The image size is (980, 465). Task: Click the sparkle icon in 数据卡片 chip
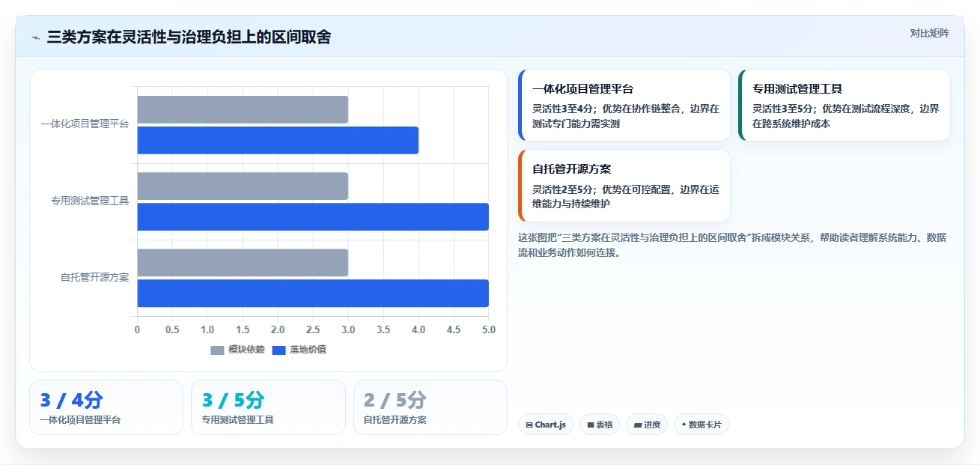pyautogui.click(x=684, y=425)
